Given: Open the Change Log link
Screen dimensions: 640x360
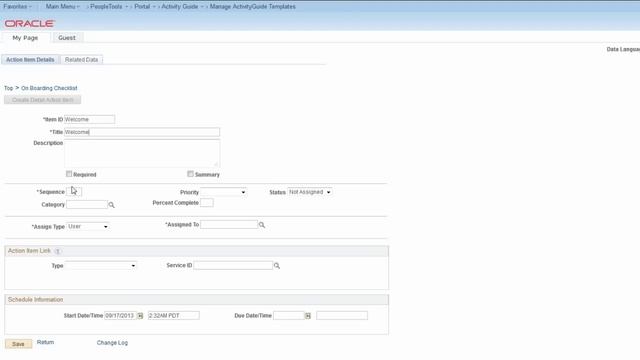Looking at the screenshot, I should (x=112, y=343).
